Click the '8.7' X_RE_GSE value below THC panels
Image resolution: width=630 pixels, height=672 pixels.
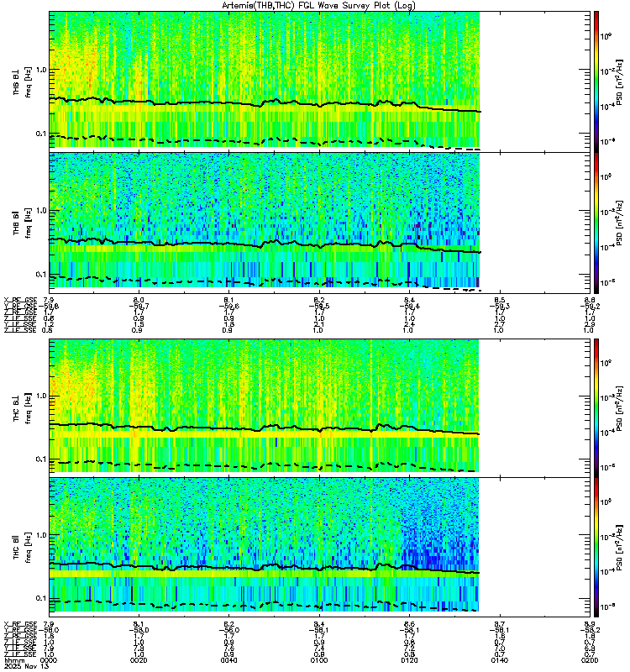pyautogui.click(x=500, y=624)
